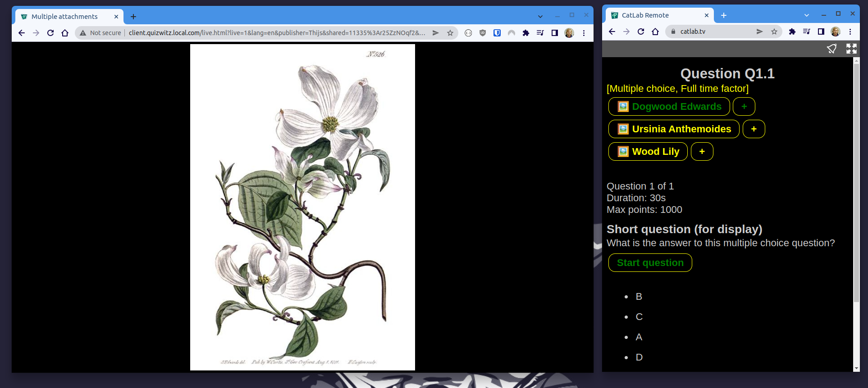Open profile avatar in CatLab window

(x=835, y=32)
